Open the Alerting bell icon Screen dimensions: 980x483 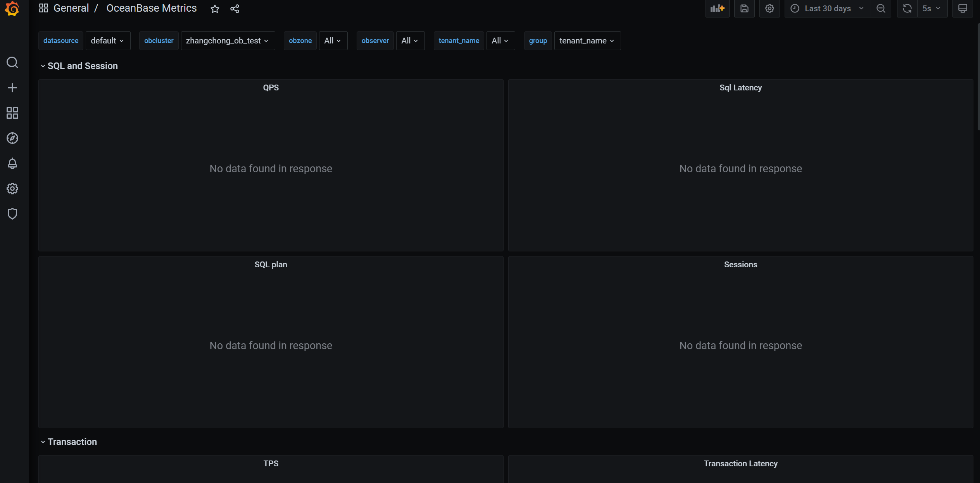pyautogui.click(x=12, y=163)
